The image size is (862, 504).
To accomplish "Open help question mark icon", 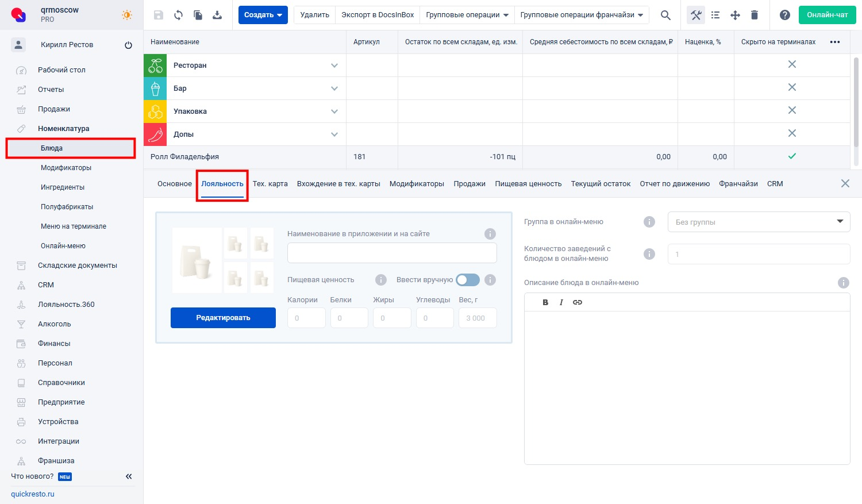I will tap(784, 15).
